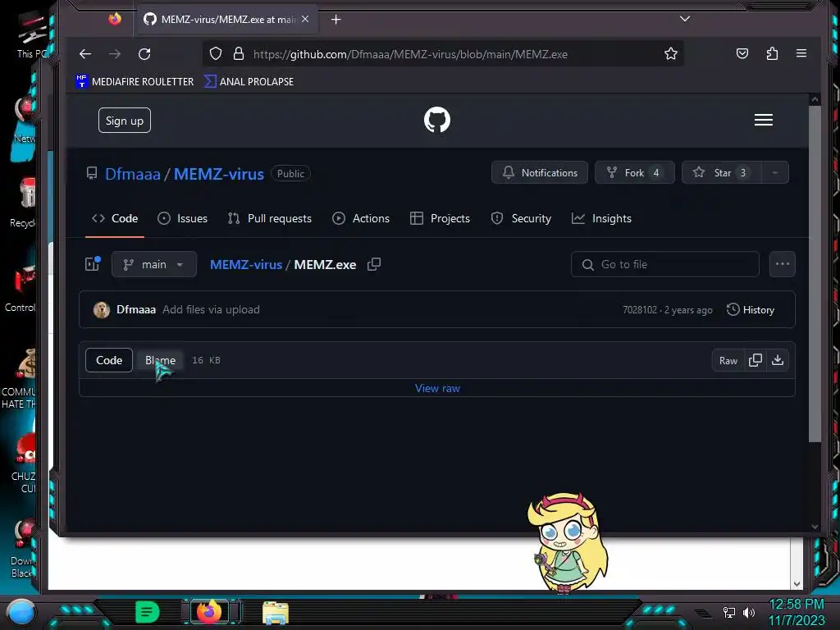Expand the file tree side panel
This screenshot has height=630, width=840.
coord(93,264)
